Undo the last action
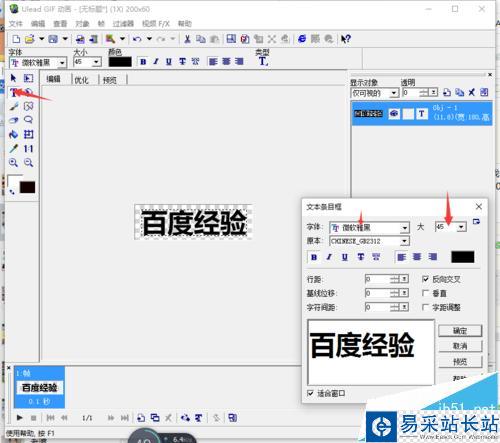The image size is (500, 443). [137, 39]
